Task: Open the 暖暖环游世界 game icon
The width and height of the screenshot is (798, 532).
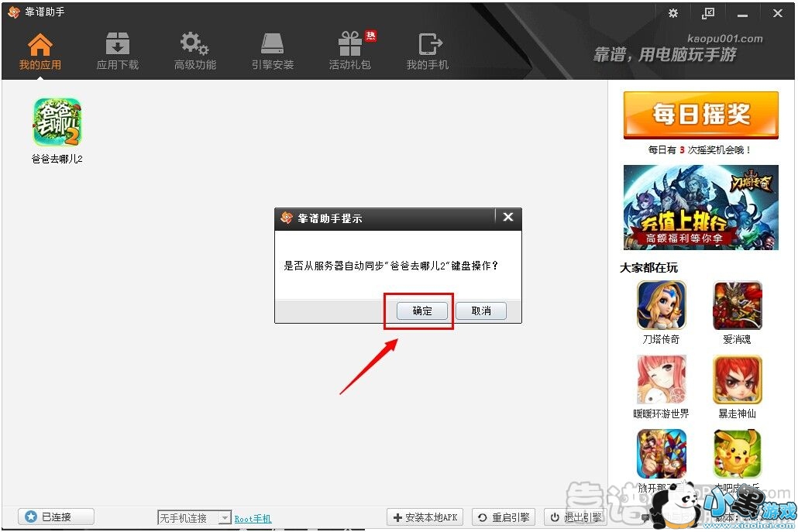Action: point(661,379)
